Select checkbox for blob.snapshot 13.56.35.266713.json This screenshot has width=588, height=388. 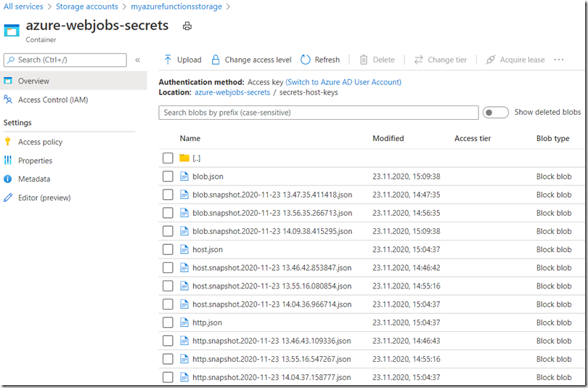(168, 213)
